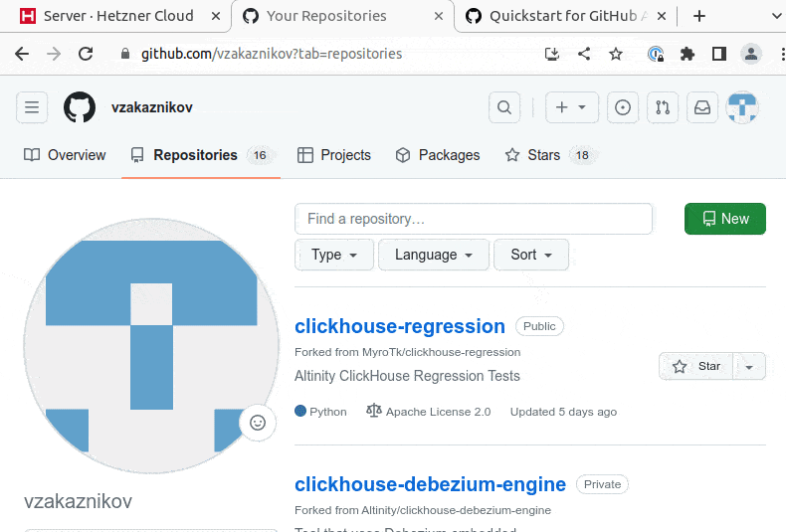Go back to the previous page

[x=22, y=54]
